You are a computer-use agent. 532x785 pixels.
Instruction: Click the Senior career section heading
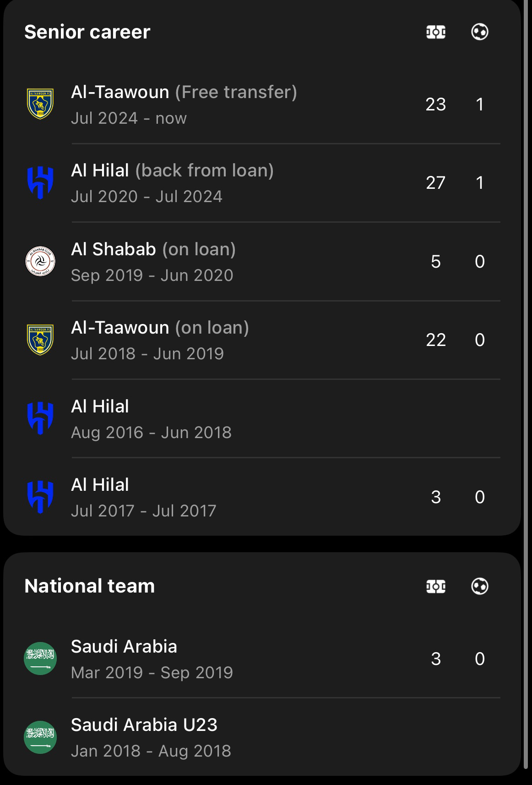coord(87,32)
